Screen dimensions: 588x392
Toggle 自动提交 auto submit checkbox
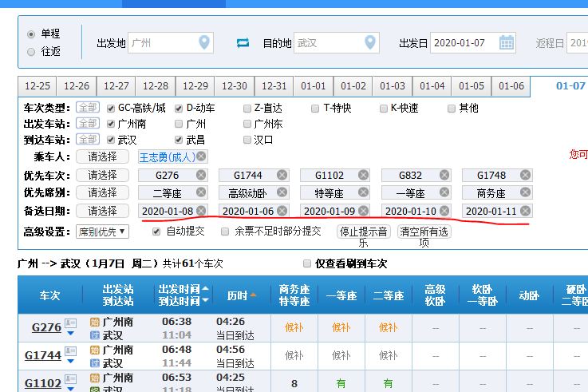pyautogui.click(x=156, y=232)
